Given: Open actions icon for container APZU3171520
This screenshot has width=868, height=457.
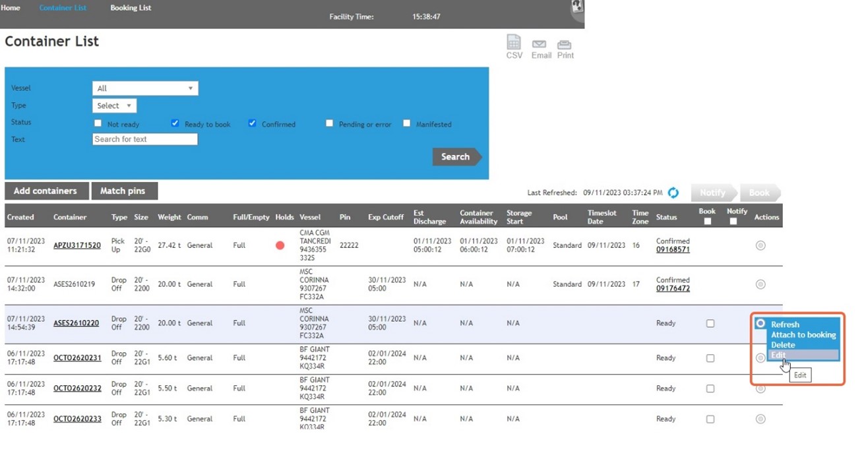Looking at the screenshot, I should click(760, 245).
